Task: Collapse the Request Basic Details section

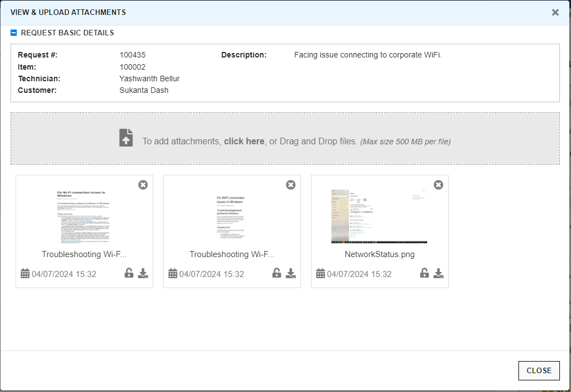Action: (x=14, y=33)
